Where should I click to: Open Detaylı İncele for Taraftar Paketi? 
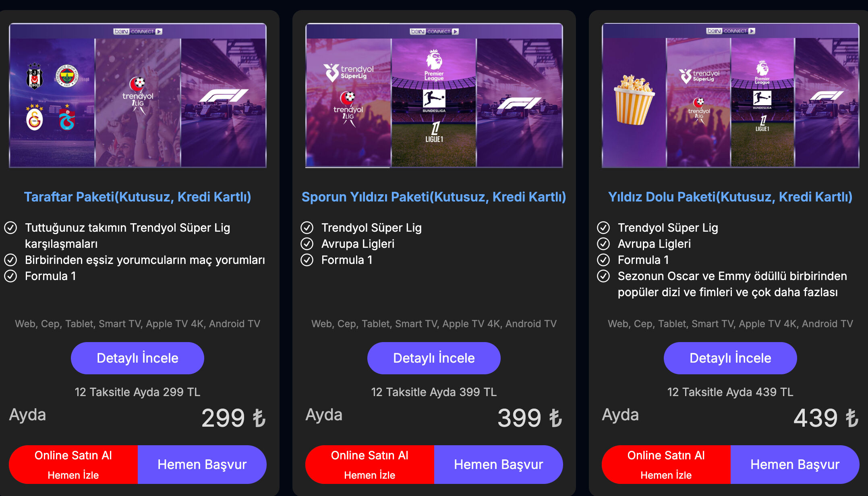(x=137, y=357)
